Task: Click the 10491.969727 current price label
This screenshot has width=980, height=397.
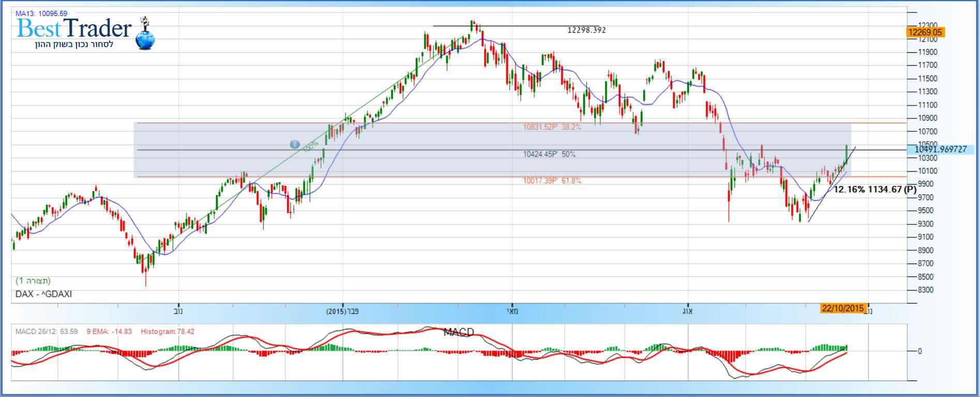Action: (940, 149)
